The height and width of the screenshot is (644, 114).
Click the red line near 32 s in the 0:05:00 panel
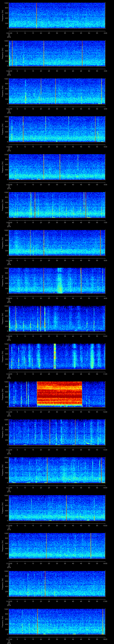click(60, 167)
